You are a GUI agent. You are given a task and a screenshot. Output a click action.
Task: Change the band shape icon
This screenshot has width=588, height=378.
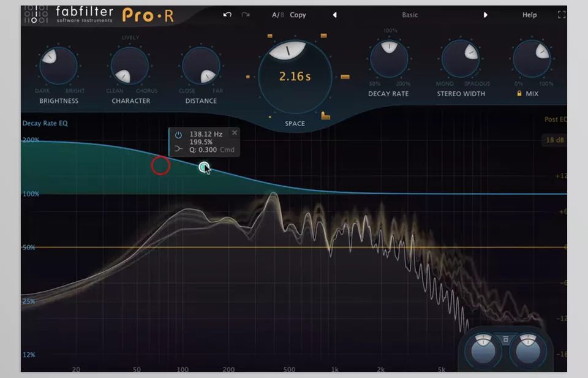click(x=178, y=149)
